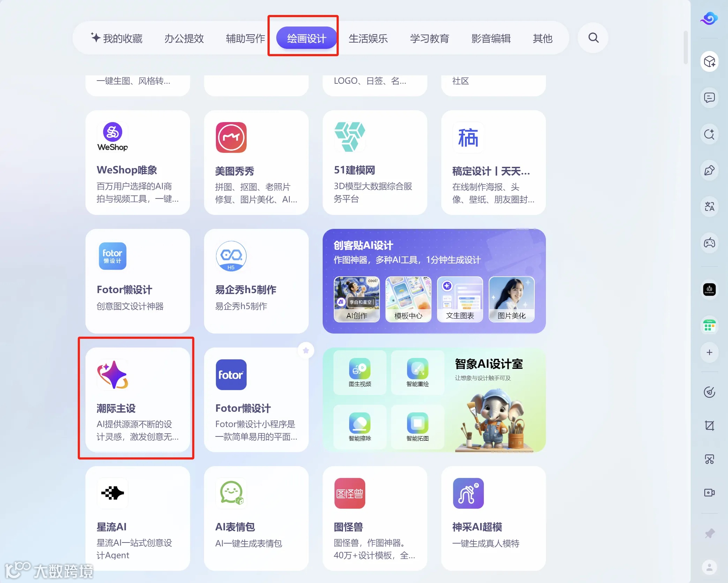Select the 办公提效 tab
Viewport: 728px width, 583px height.
pyautogui.click(x=184, y=38)
